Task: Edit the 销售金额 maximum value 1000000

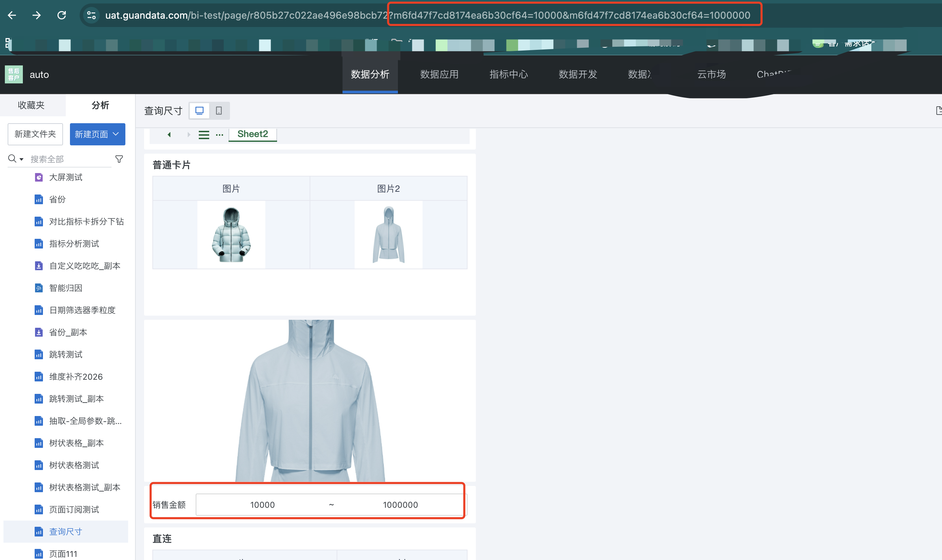Action: tap(400, 505)
